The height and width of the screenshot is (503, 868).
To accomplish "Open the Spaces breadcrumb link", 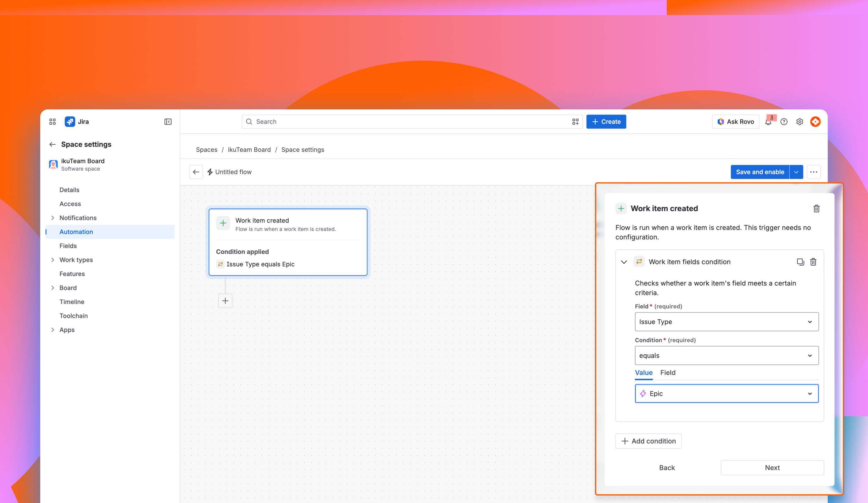I will point(207,149).
